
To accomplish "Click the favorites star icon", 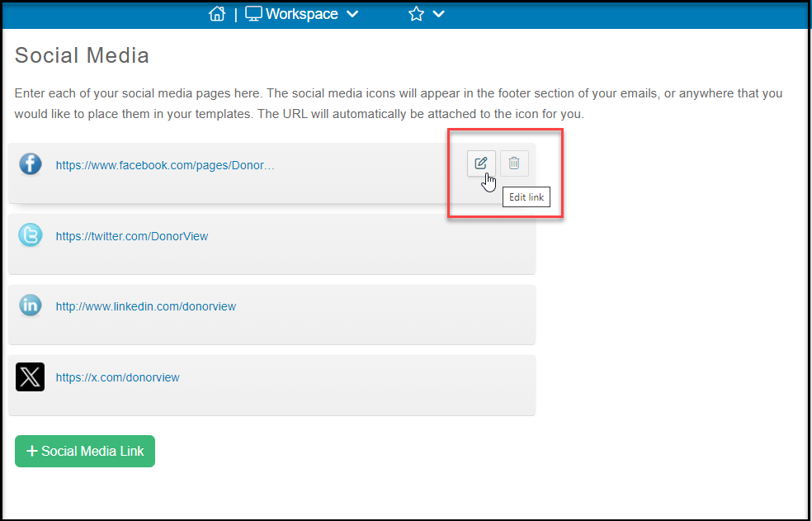I will (x=417, y=14).
